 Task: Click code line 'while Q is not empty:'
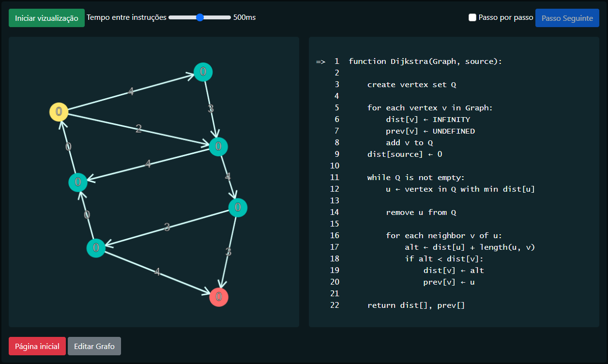[416, 178]
